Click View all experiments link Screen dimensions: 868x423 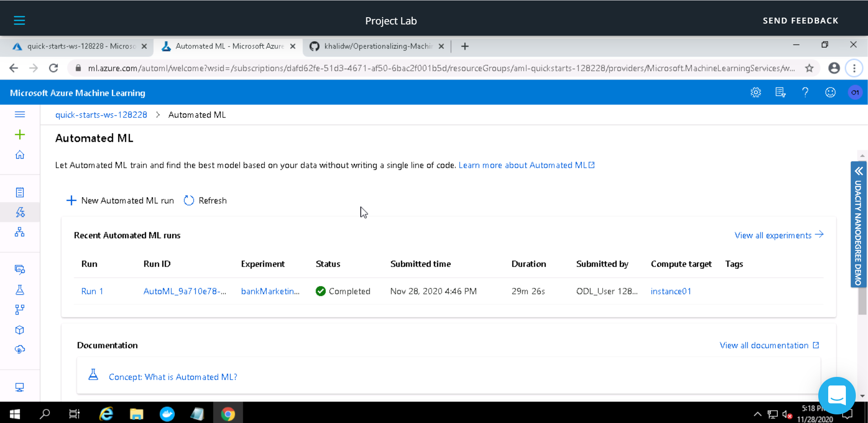[779, 235]
